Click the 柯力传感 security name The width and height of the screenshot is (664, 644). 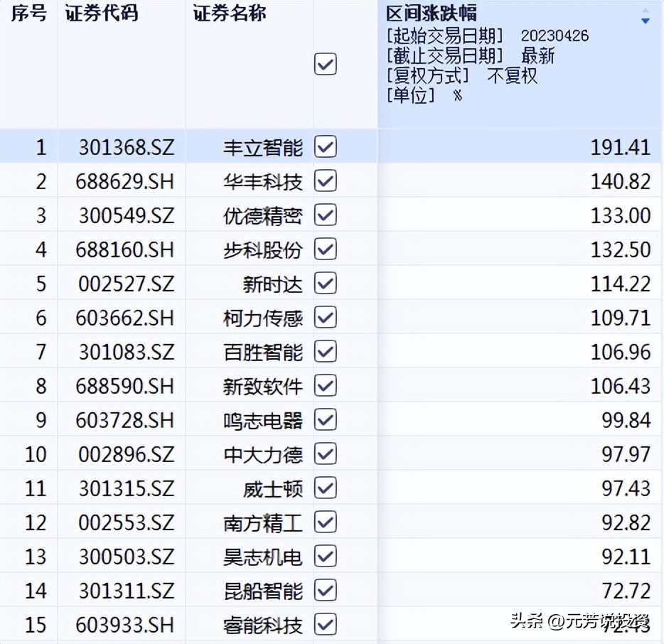coord(262,318)
